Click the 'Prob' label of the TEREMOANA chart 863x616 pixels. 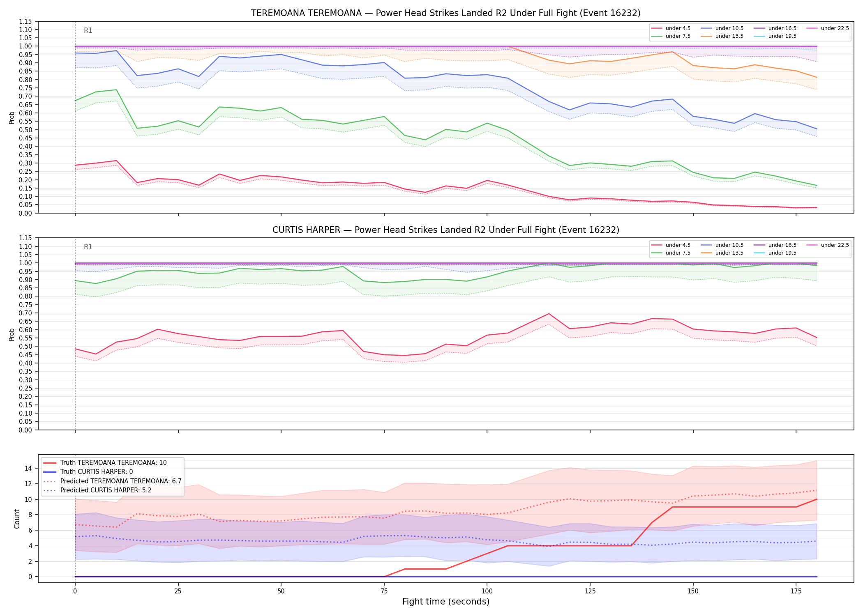pos(12,117)
